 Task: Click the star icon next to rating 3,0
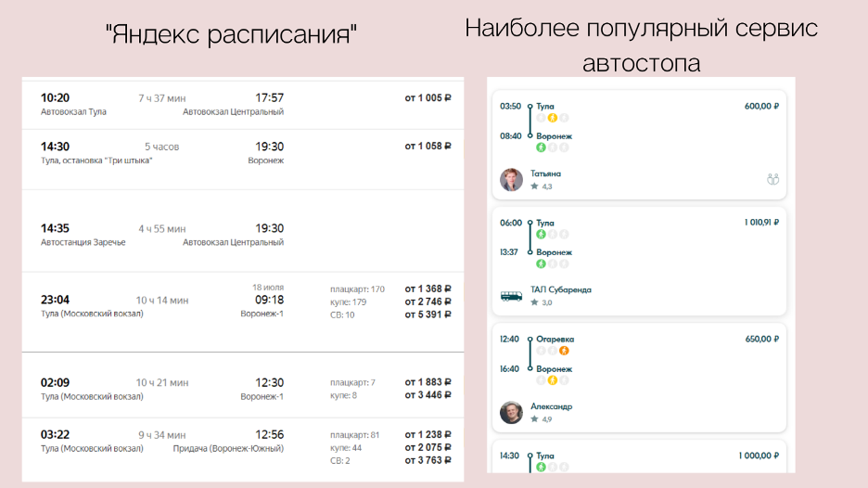534,302
